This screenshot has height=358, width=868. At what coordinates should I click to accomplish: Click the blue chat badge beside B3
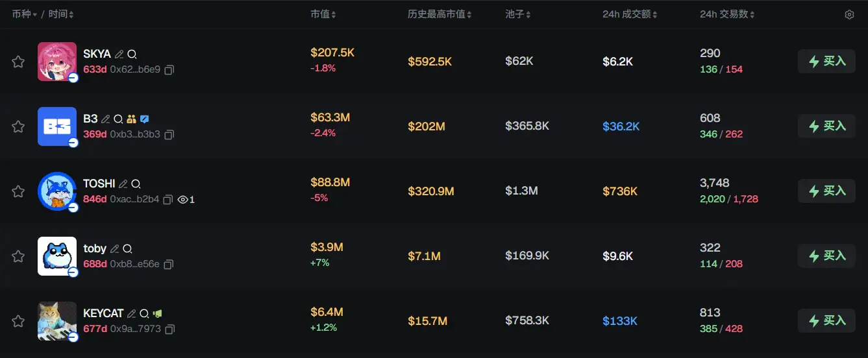[x=145, y=119]
